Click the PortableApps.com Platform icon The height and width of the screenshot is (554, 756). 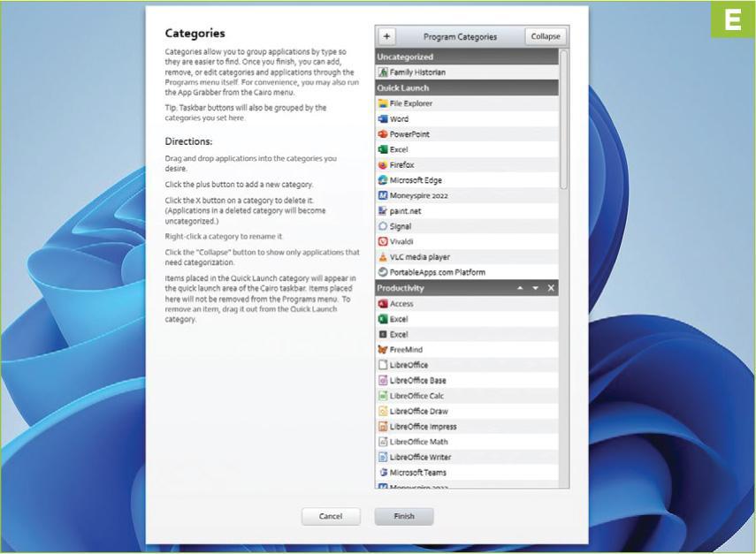383,272
